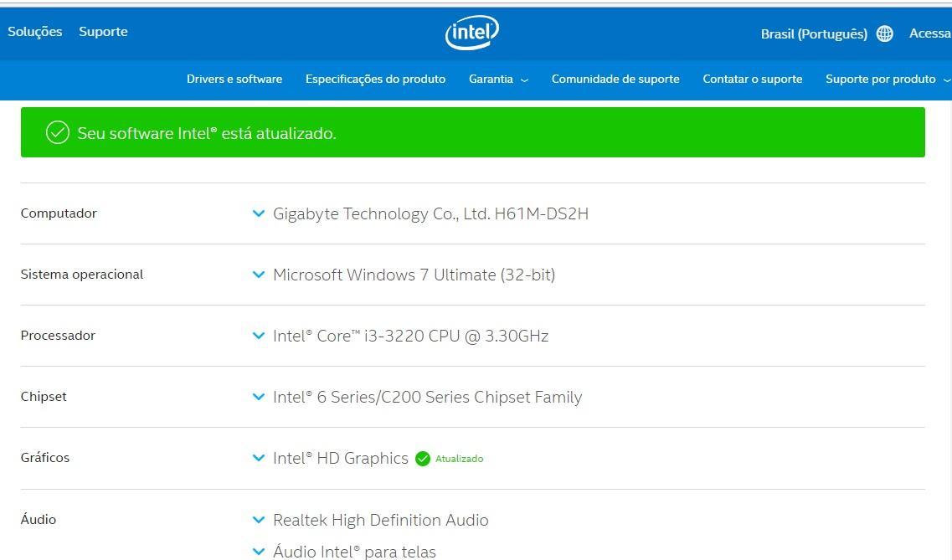Open the Garantia dropdown menu
Viewport: 952px width, 560px height.
498,79
